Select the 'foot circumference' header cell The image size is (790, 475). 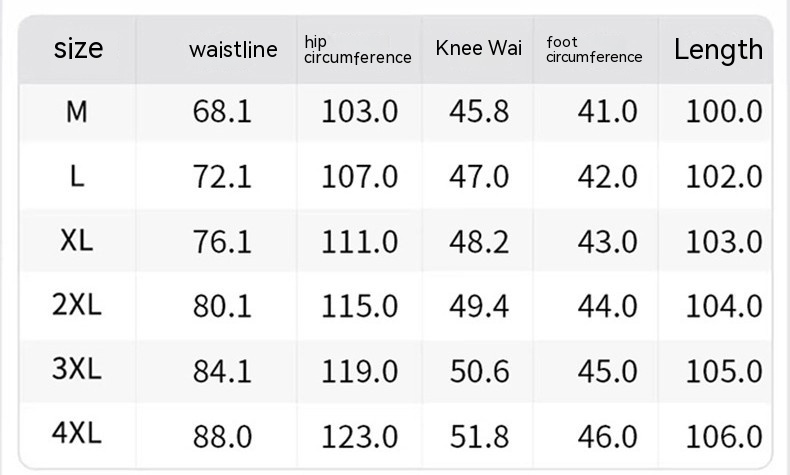[594, 49]
